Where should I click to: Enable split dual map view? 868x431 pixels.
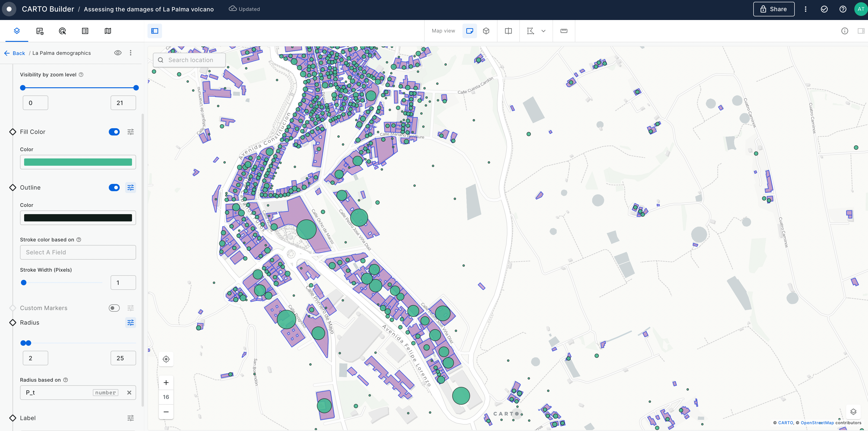coord(508,31)
